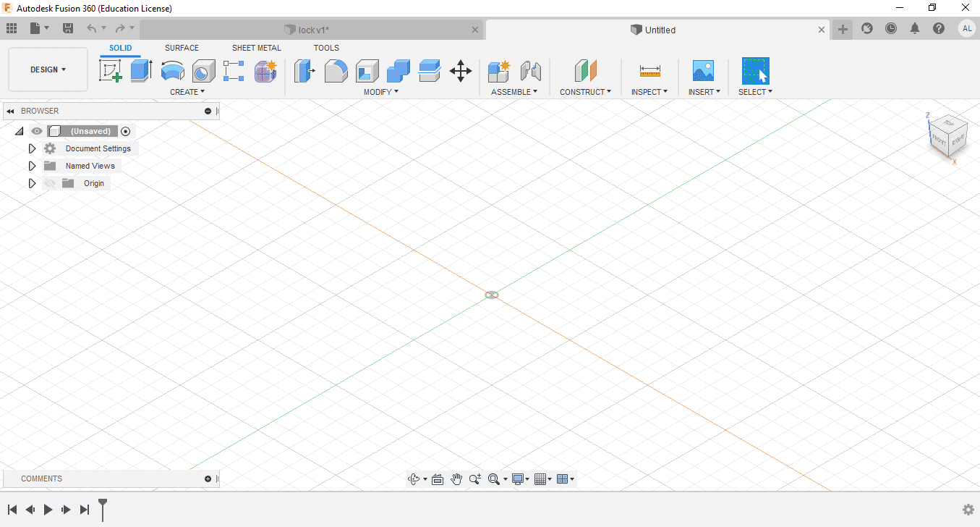
Task: Activate the Move/Copy four-arrow tool
Action: click(461, 71)
